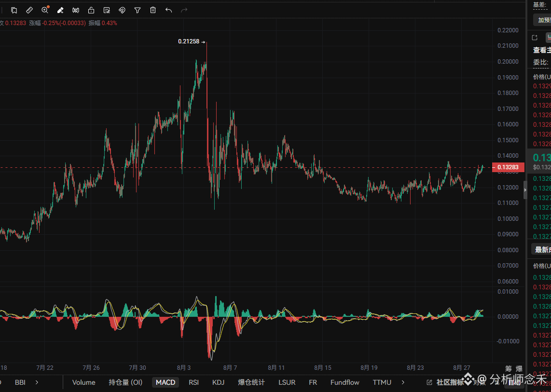The height and width of the screenshot is (392, 551).
Task: Open the 爆仓统计 indicator
Action: 251,382
